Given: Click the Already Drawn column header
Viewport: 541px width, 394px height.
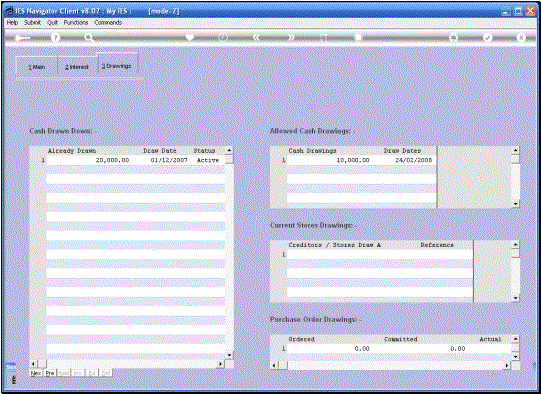Looking at the screenshot, I should [x=72, y=151].
